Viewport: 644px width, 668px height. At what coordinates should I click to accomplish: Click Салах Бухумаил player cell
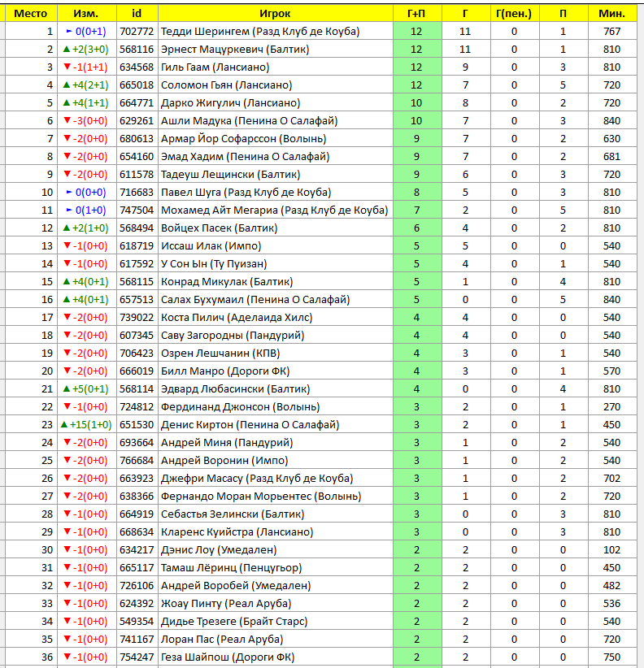[276, 300]
